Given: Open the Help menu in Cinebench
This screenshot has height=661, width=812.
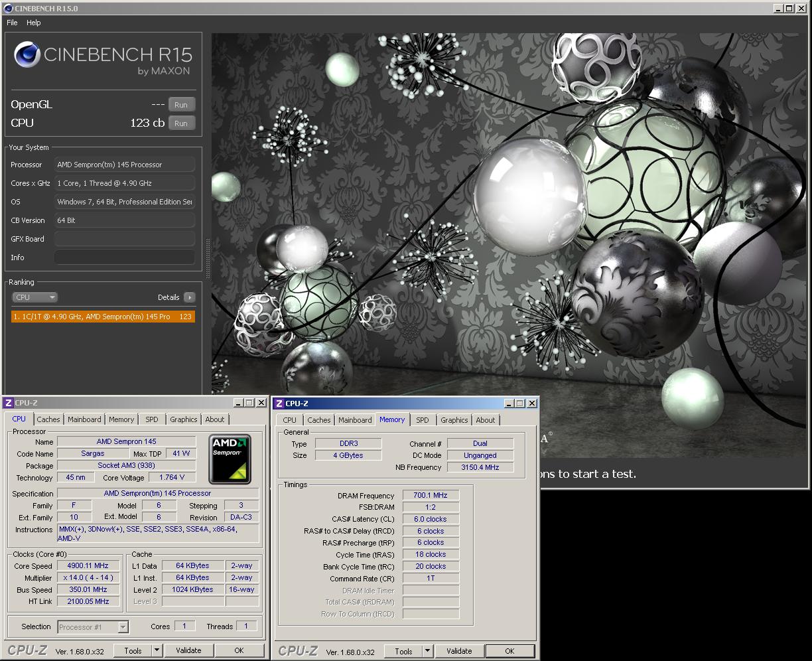Looking at the screenshot, I should coord(34,23).
